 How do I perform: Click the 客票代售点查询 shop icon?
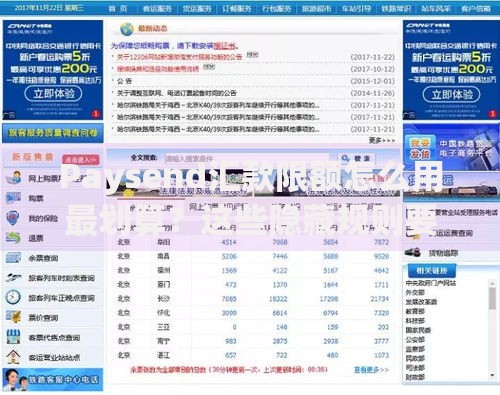pos(13,337)
